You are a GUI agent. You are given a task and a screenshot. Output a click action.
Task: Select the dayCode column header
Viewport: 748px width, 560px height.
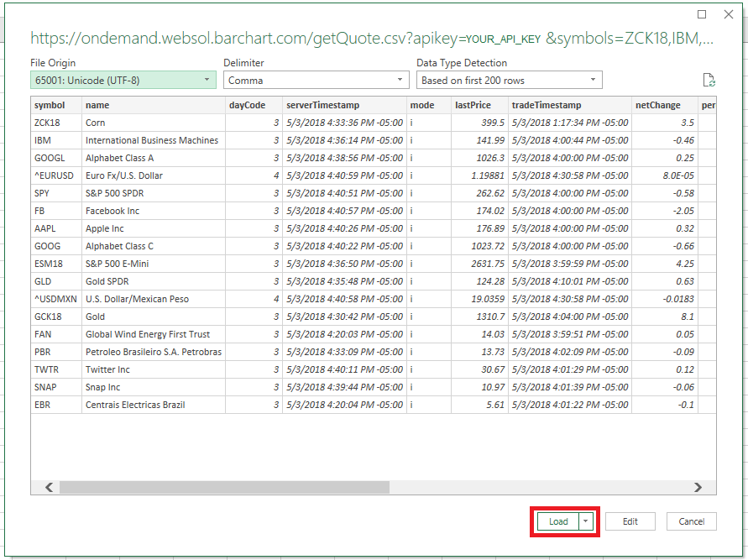point(254,105)
